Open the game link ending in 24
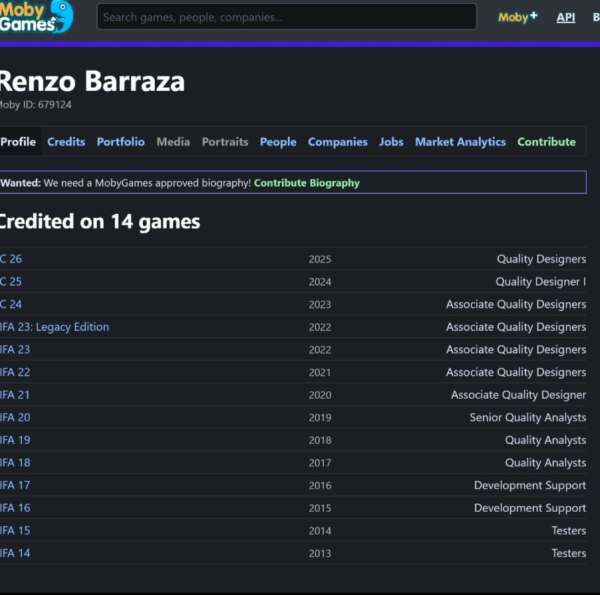600x595 pixels. pyautogui.click(x=11, y=304)
